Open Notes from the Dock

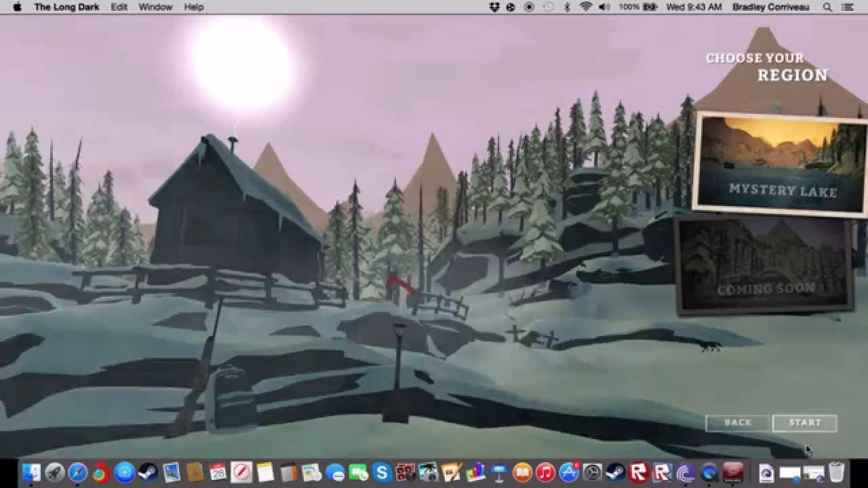(x=264, y=472)
